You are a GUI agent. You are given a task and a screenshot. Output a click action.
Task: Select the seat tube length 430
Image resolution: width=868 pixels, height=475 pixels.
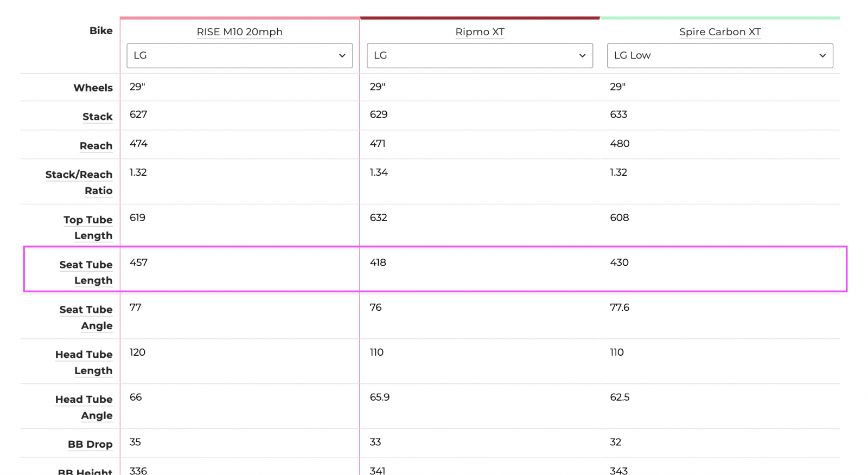click(619, 262)
